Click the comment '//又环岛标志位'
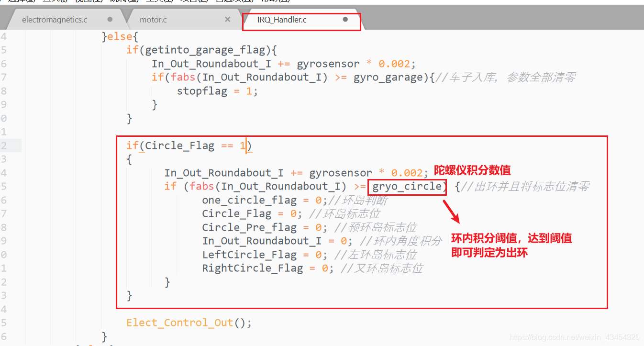Viewport: 644px width, 346px height. click(x=382, y=268)
